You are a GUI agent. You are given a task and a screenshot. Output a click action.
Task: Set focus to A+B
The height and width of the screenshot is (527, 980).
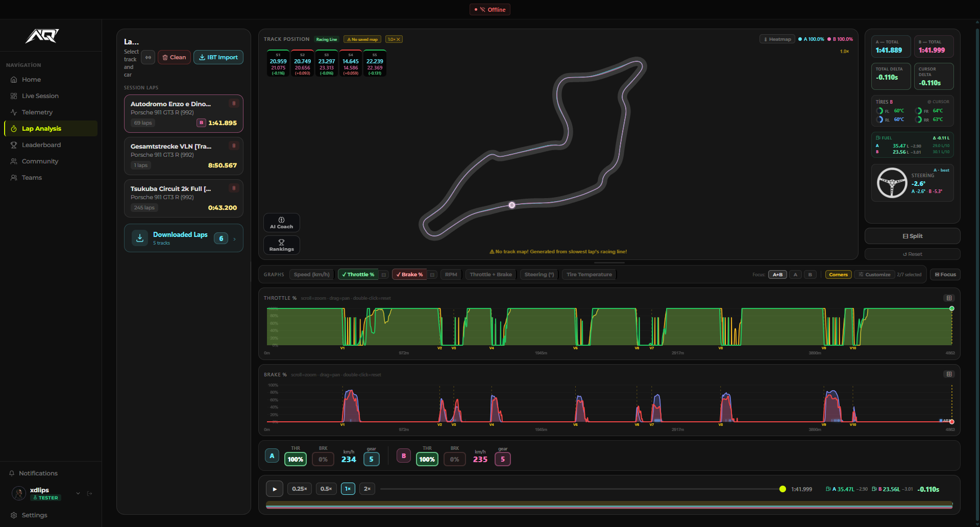[777, 275]
